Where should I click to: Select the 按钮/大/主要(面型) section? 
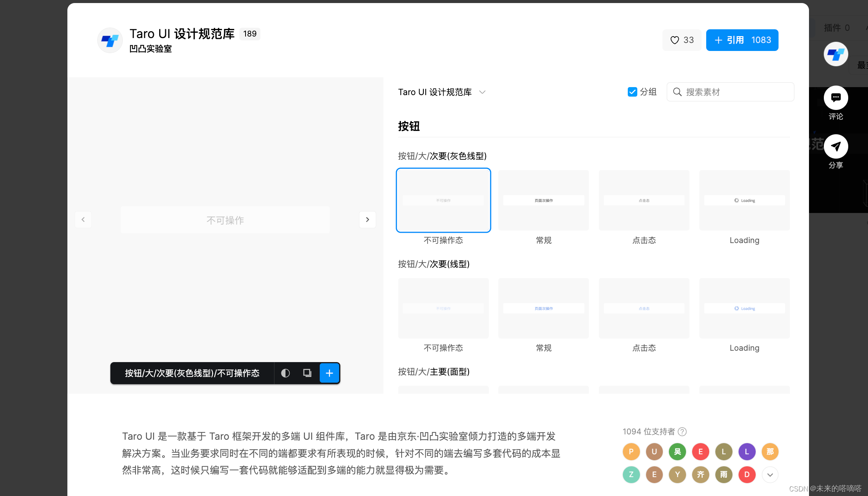(433, 371)
